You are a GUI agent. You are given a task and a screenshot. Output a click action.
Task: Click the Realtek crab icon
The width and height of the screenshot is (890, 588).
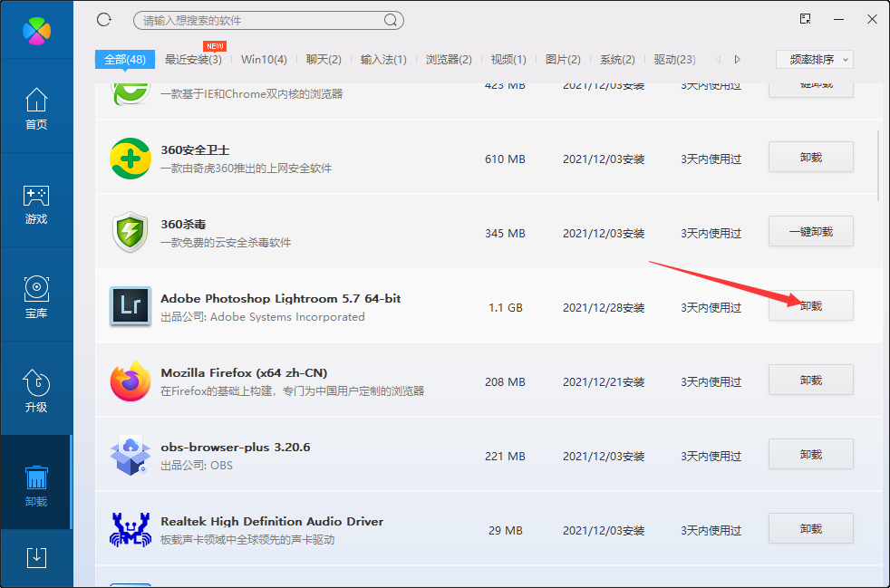click(130, 529)
